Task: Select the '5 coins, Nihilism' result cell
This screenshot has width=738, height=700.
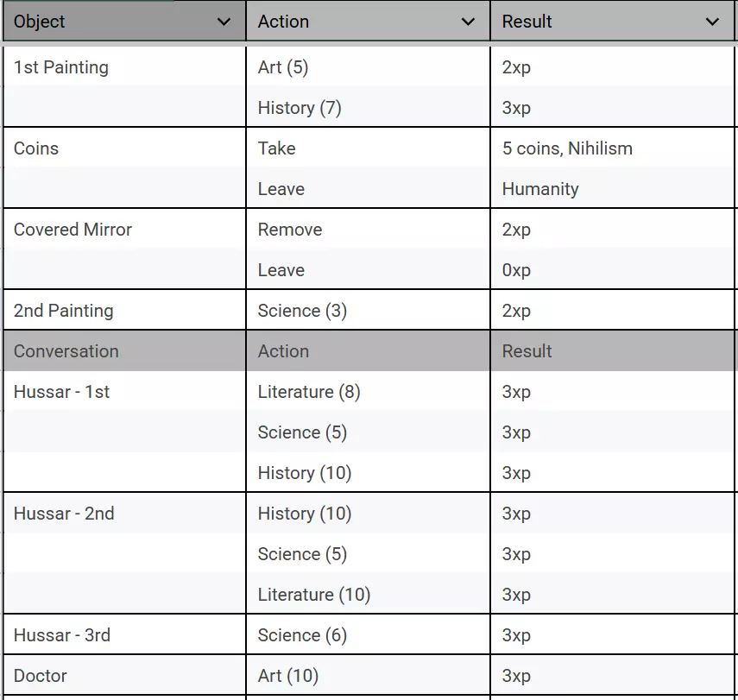Action: (567, 148)
